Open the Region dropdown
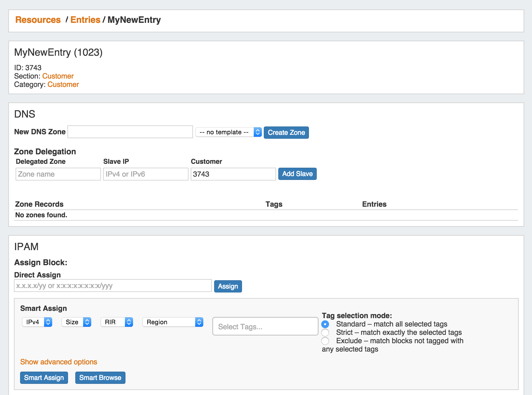The image size is (532, 395). [173, 322]
